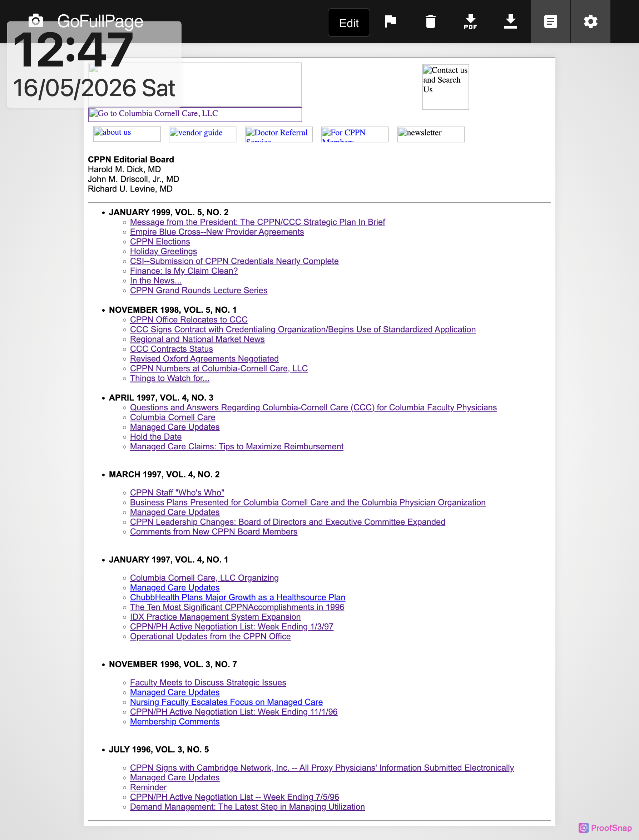The image size is (639, 840).
Task: Open Managed Care Updates under July 1996
Action: click(x=175, y=777)
